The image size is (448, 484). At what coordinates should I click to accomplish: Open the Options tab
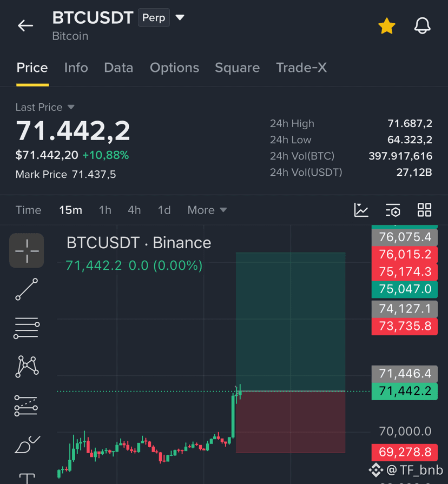point(174,68)
